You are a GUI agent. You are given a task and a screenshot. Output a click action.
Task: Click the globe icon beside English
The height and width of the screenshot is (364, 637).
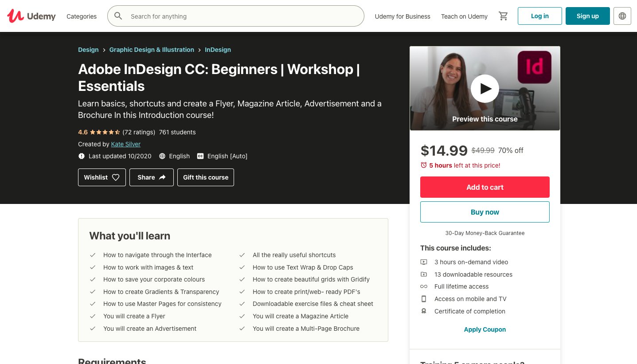(162, 156)
